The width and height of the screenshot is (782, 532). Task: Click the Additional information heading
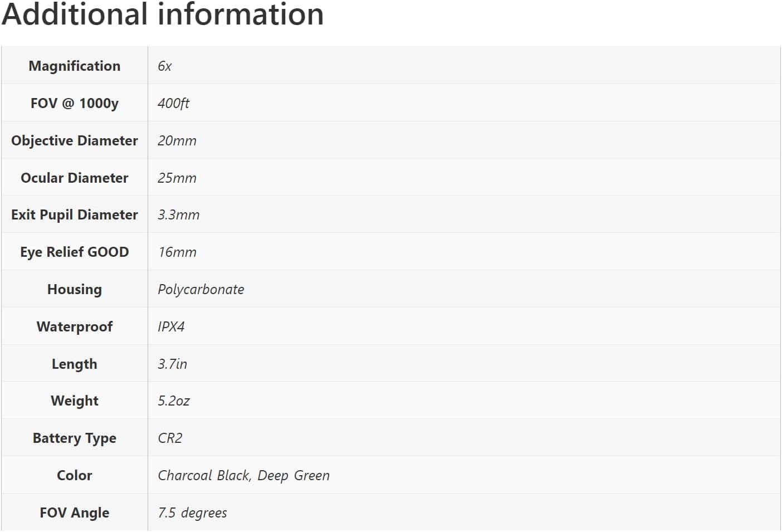pyautogui.click(x=163, y=14)
